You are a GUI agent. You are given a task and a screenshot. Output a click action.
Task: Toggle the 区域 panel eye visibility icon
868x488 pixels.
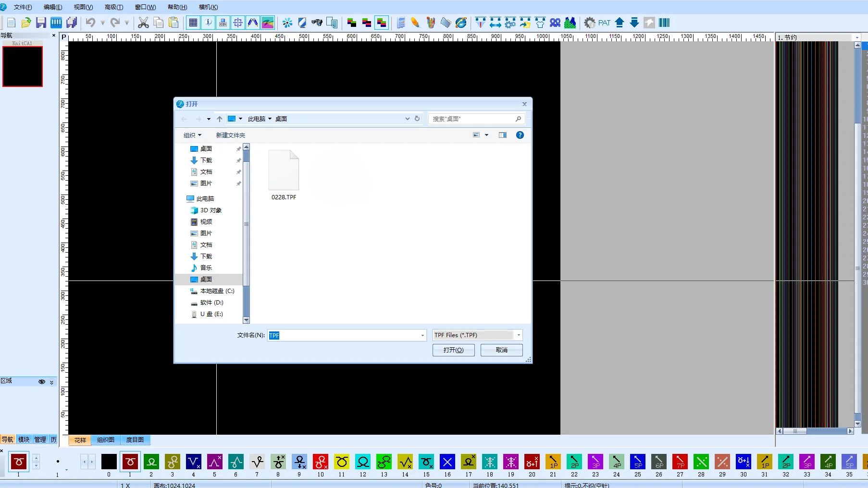42,382
